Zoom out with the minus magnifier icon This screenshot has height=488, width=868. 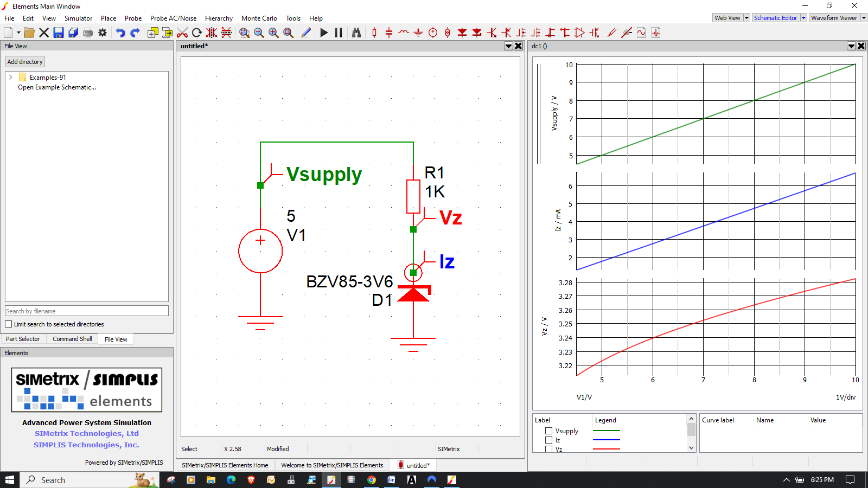tap(259, 33)
